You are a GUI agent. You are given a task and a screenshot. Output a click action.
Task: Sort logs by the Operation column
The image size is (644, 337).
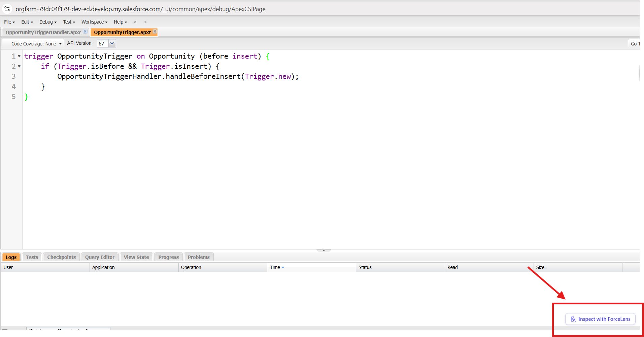[223, 267]
